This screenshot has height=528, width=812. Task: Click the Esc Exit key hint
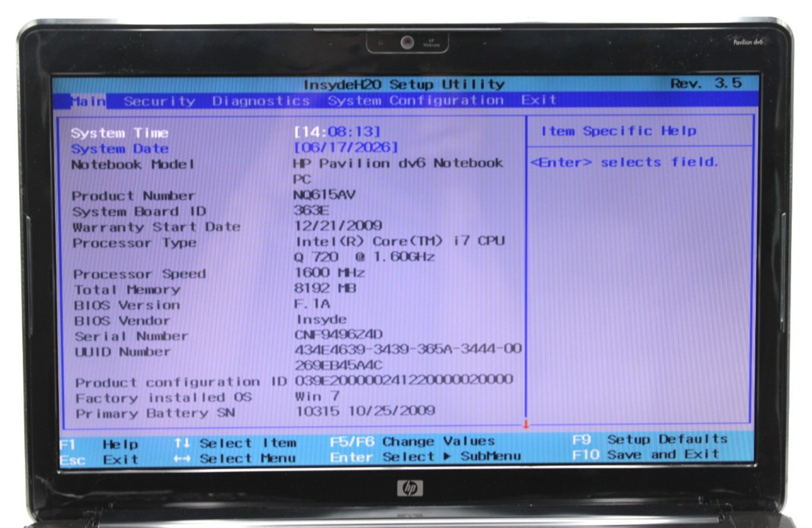[99, 460]
